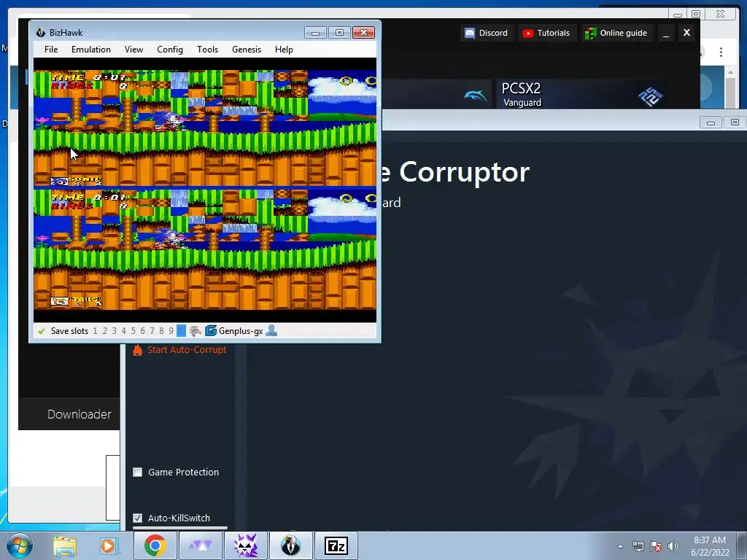
Task: Open the Genesis menu
Action: pyautogui.click(x=247, y=50)
